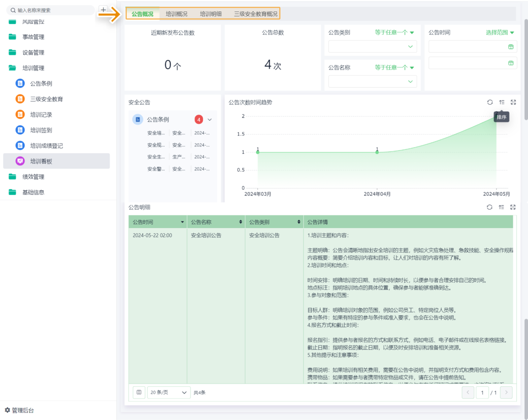Open the 20 条/页 page size selector
Viewport: 528px width, 420px height.
point(169,392)
